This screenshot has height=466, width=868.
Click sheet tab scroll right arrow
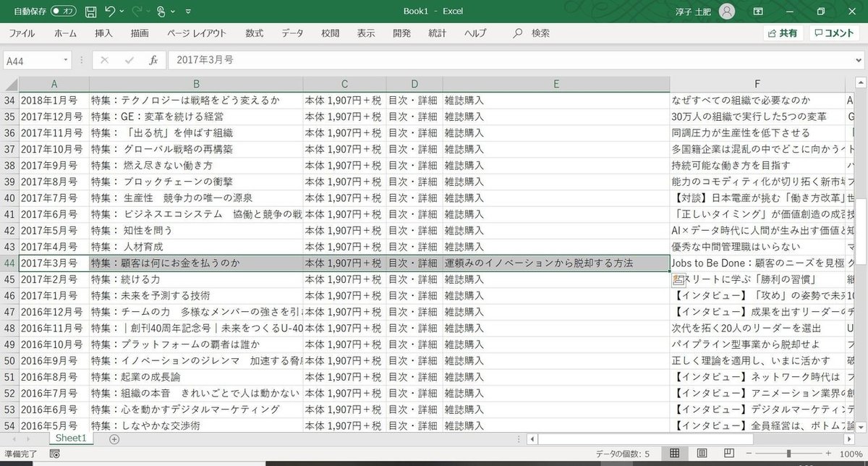click(30, 439)
